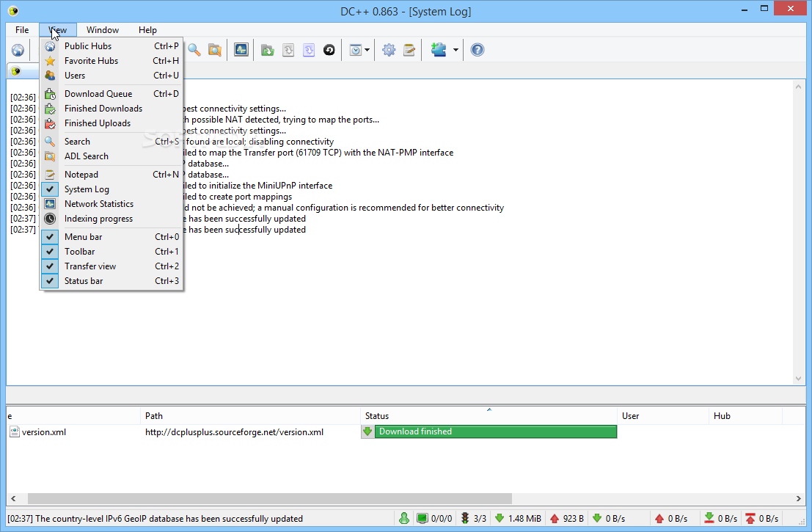Select Download Queue menu item
The height and width of the screenshot is (532, 812).
coord(111,94)
